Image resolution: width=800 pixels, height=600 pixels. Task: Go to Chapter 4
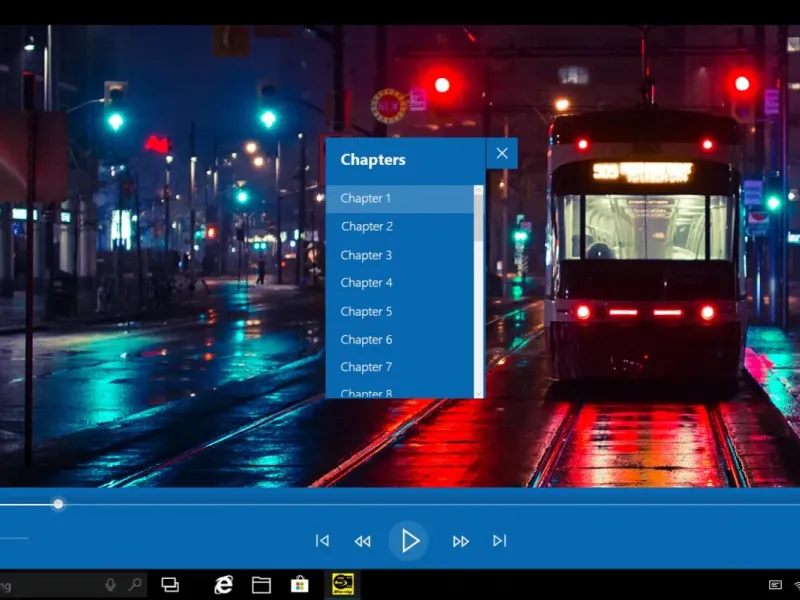(366, 283)
